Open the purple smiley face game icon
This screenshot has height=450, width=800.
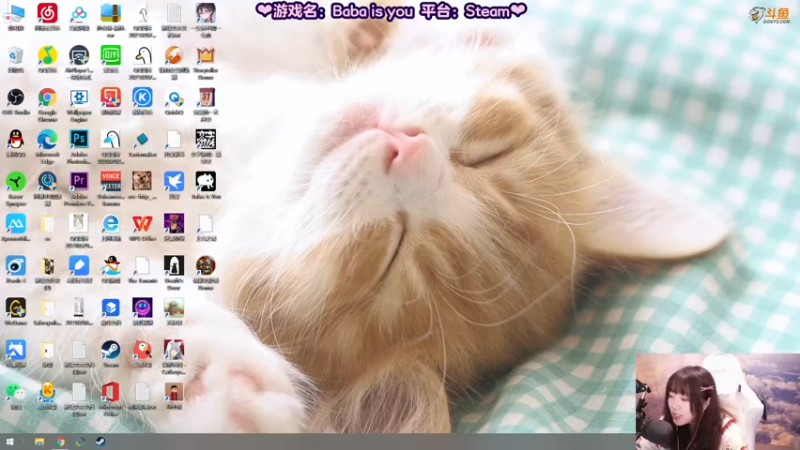click(142, 308)
